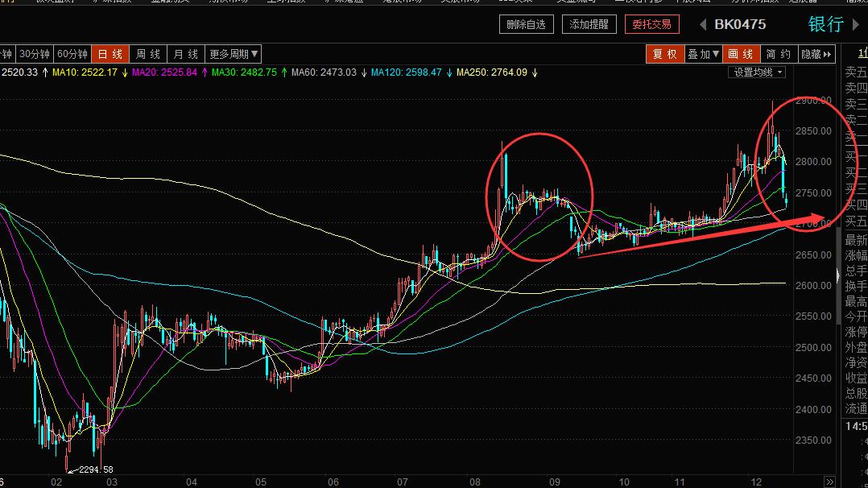Screen dimensions: 868x488
Task: Click the 2600.00 price axis label
Action: (813, 286)
